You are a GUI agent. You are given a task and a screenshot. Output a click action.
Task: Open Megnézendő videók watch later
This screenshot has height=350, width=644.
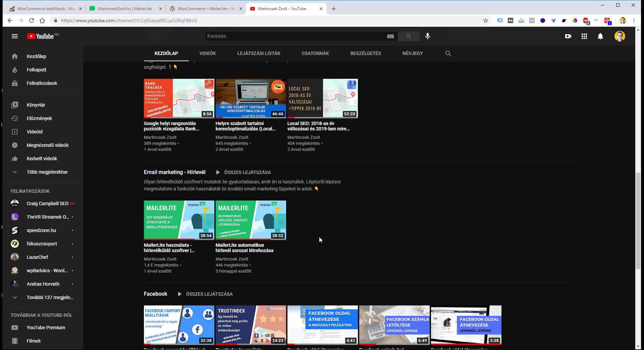[x=43, y=145]
